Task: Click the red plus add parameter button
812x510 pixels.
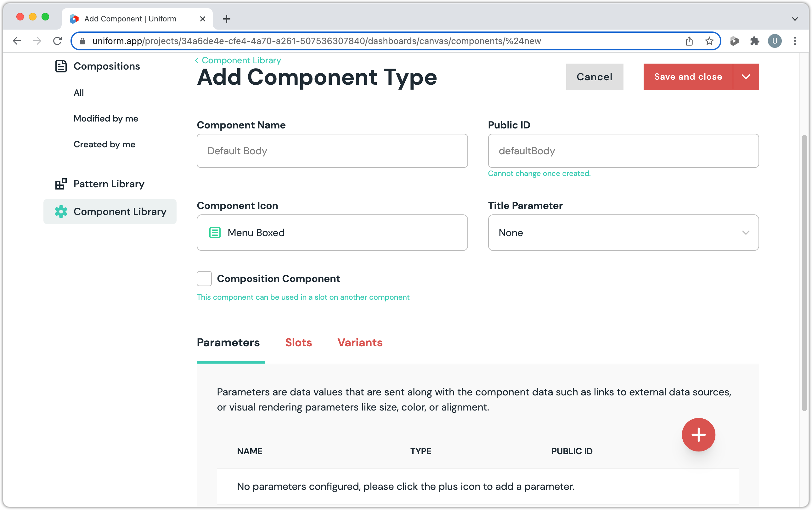Action: 698,434
